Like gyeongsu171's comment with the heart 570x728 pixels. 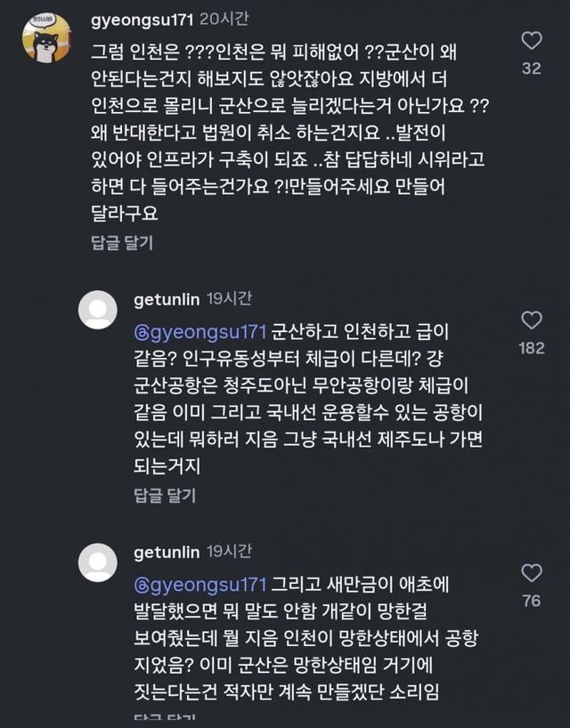(531, 41)
